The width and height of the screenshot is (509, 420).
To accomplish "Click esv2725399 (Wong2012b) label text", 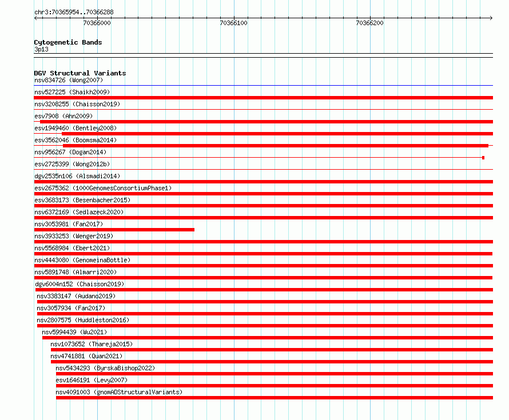I will pos(72,164).
